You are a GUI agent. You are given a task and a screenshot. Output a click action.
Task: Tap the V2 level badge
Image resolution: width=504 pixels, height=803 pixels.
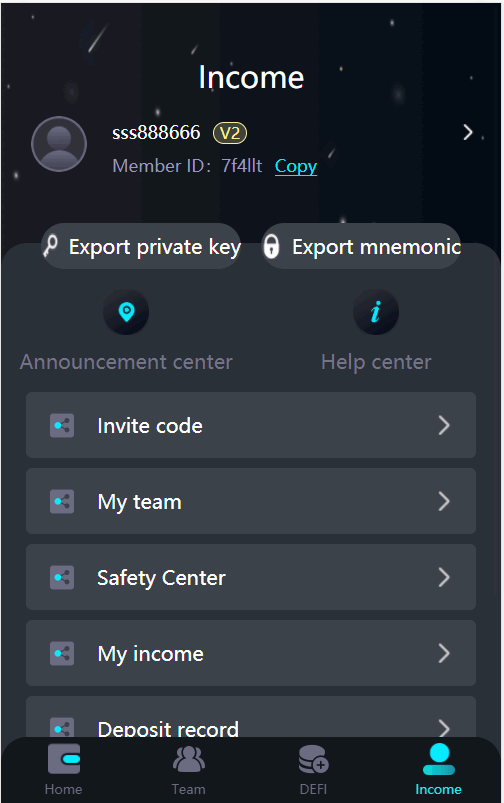click(x=230, y=133)
